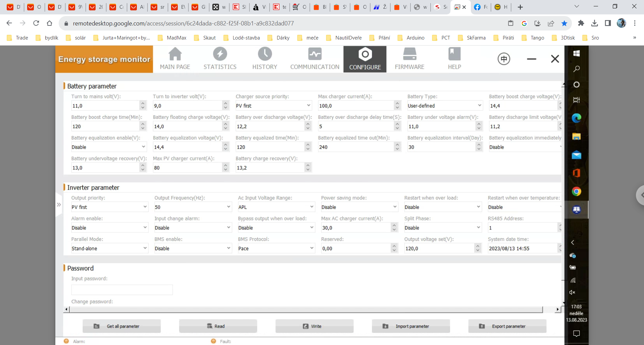This screenshot has height=345, width=644.
Task: Reload the page in Chrome
Action: pyautogui.click(x=36, y=23)
